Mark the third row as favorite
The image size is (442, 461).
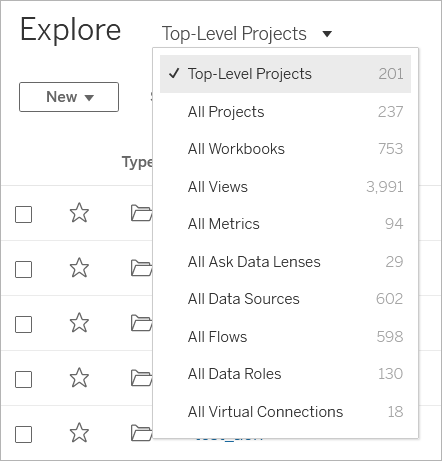point(79,323)
